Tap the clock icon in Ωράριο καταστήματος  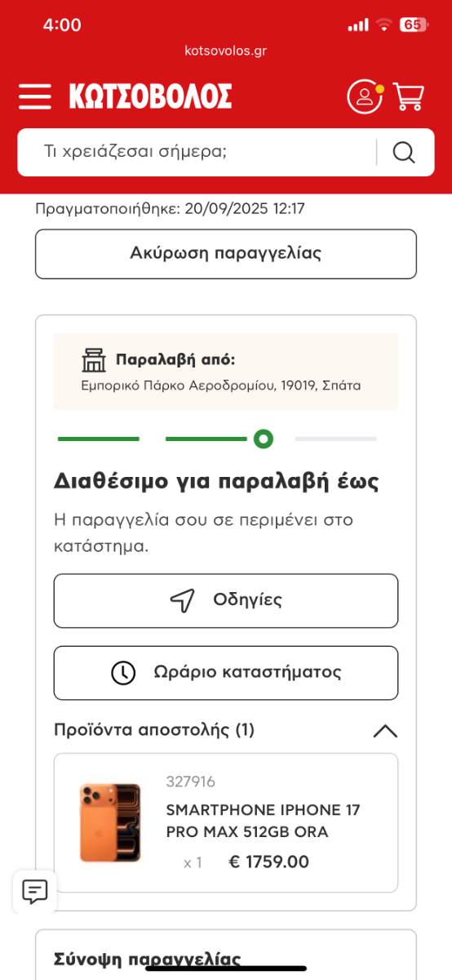(x=123, y=672)
